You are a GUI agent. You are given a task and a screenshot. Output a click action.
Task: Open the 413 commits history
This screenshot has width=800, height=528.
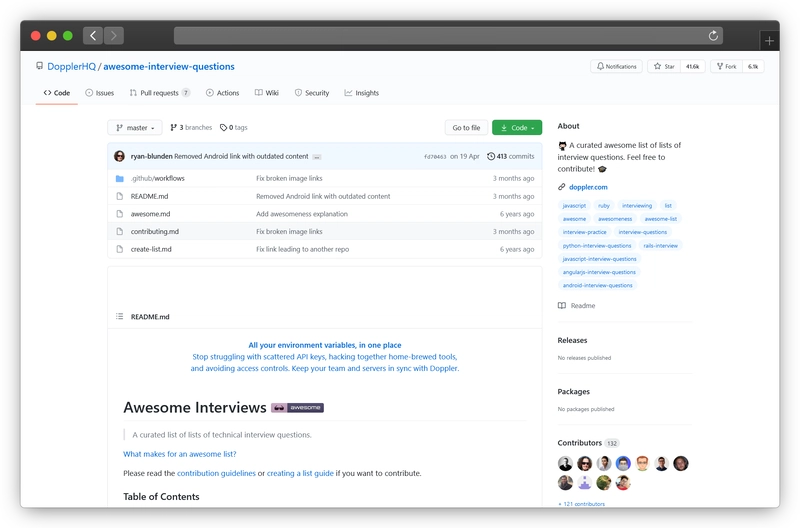point(511,156)
